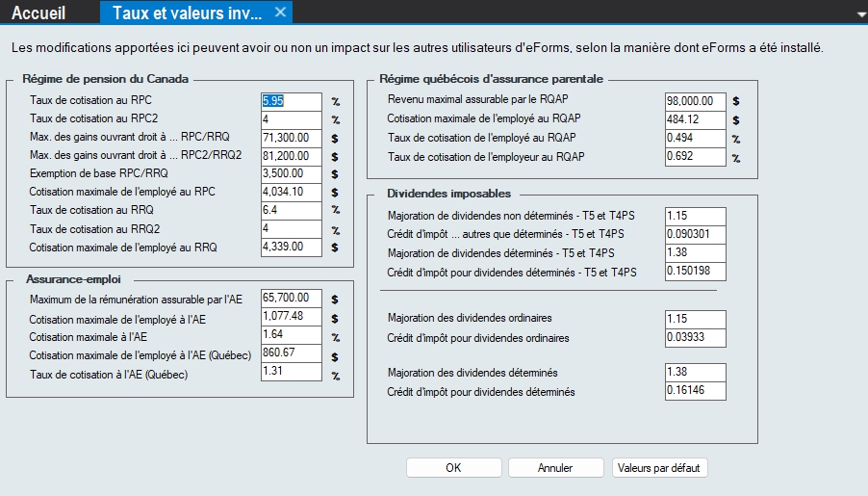Edit the max gains RPC/RRQ field 71,300.00
Image resolution: width=868 pixels, height=496 pixels.
tap(292, 138)
